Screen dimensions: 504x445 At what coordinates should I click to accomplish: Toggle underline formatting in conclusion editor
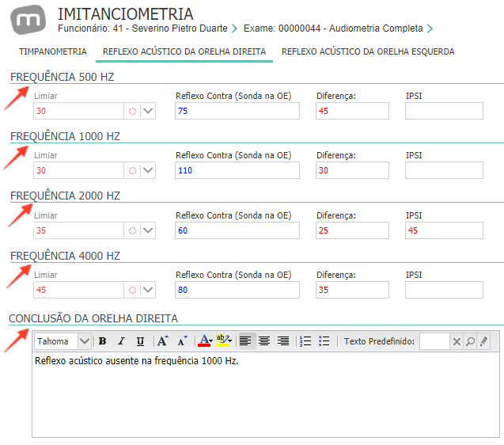tap(140, 341)
